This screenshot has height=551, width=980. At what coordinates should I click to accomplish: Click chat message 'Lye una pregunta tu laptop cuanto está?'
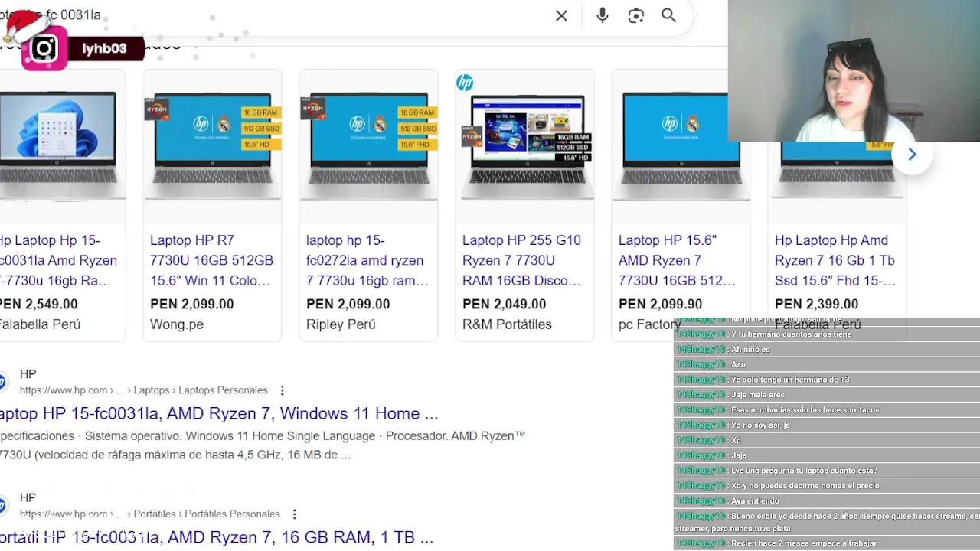point(804,471)
